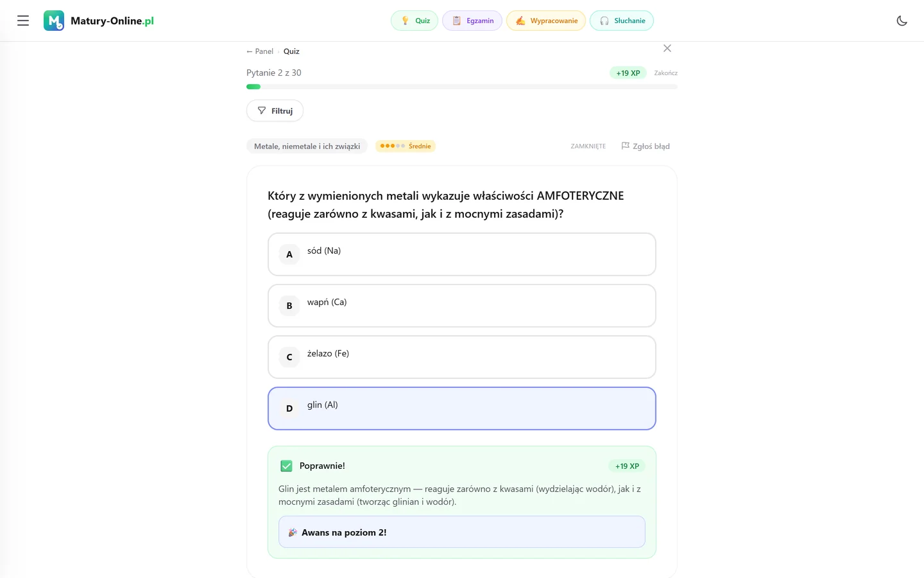Open the Filtruj filter button
Image resolution: width=924 pixels, height=578 pixels.
(x=275, y=110)
